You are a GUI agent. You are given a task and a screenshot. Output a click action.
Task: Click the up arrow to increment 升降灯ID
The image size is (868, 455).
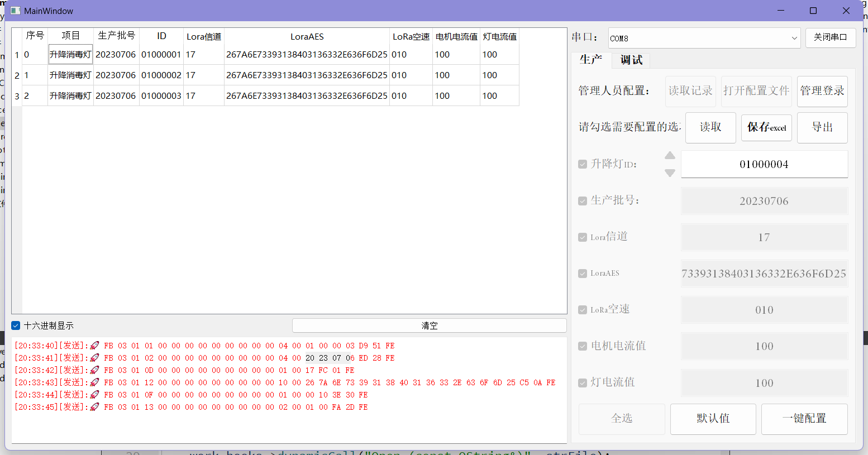670,155
